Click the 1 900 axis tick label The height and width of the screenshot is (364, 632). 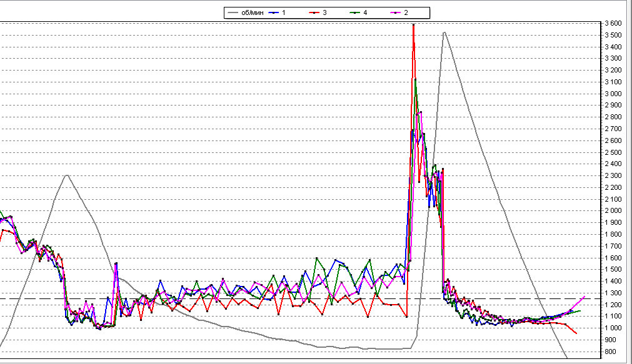click(x=613, y=222)
